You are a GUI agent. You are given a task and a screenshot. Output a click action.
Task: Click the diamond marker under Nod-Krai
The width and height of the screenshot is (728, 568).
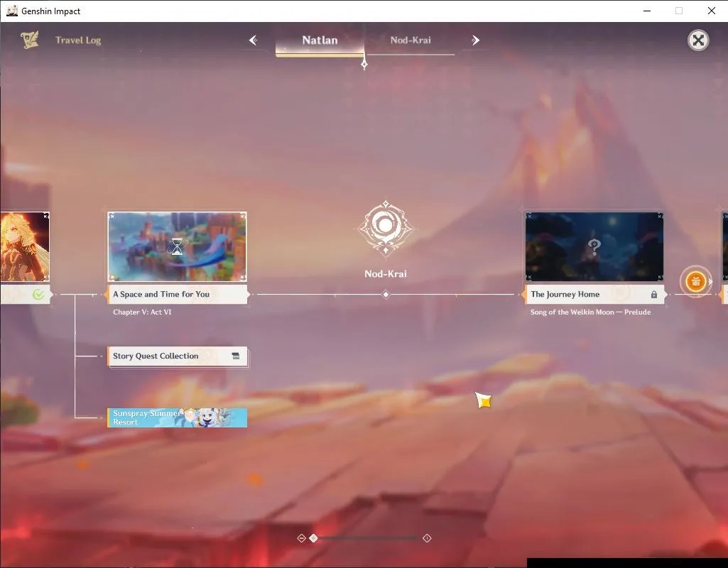tap(386, 294)
